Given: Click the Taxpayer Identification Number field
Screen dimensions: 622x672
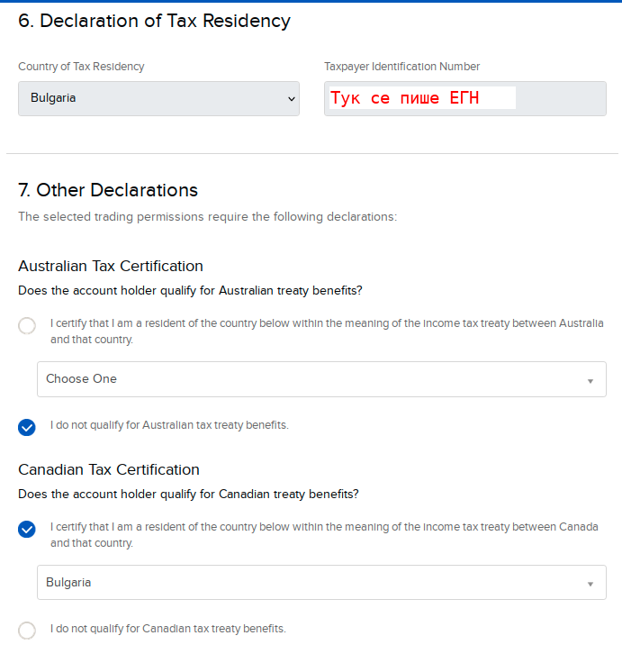Looking at the screenshot, I should click(x=465, y=98).
